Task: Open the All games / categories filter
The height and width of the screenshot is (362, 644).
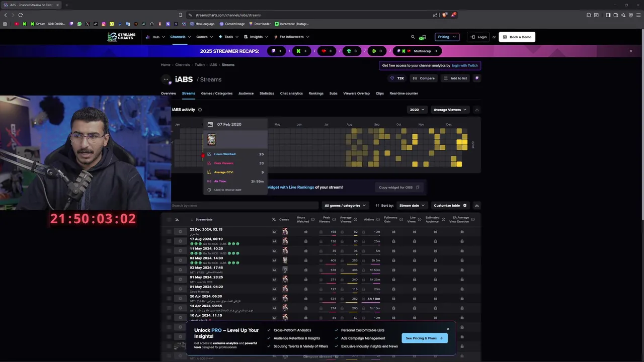Action: point(345,206)
